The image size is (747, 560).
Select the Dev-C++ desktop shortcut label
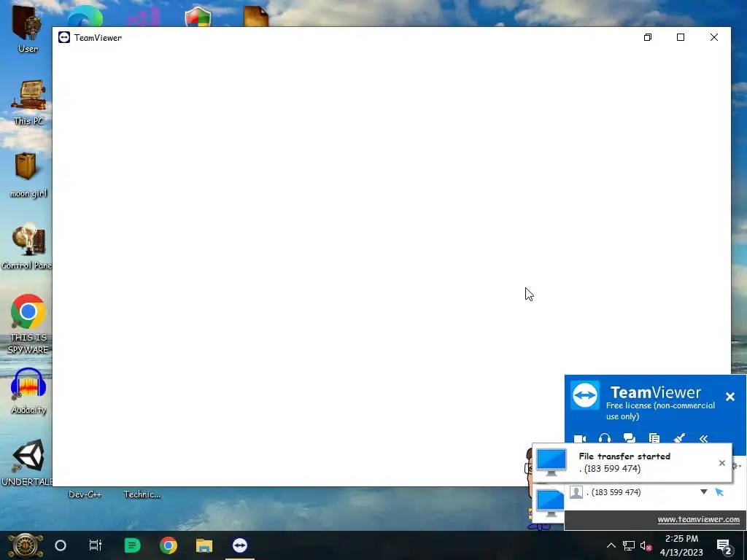(x=85, y=494)
